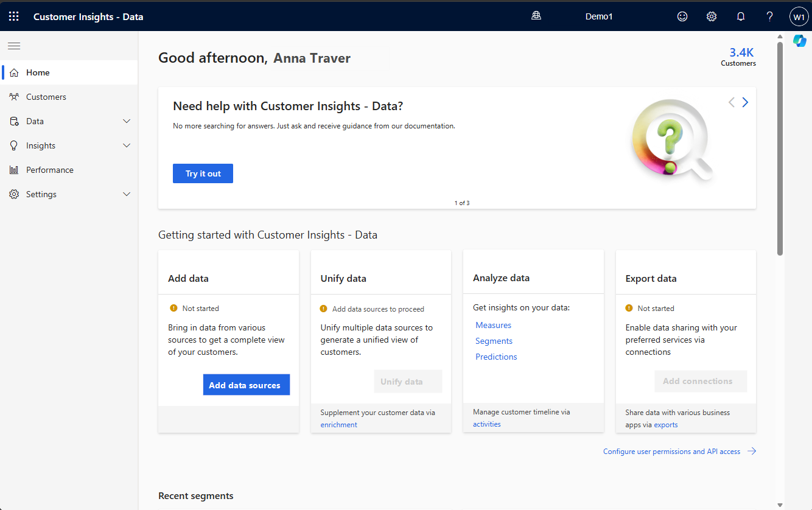Click the 'Good afternoon,' greeting text
This screenshot has height=510, width=812.
tap(213, 58)
